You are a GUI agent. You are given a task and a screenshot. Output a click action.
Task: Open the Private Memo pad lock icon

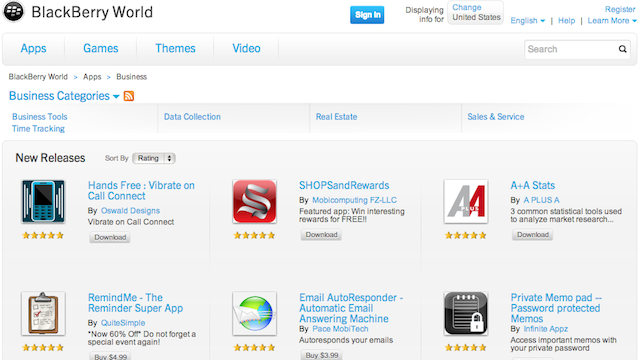coord(466,313)
